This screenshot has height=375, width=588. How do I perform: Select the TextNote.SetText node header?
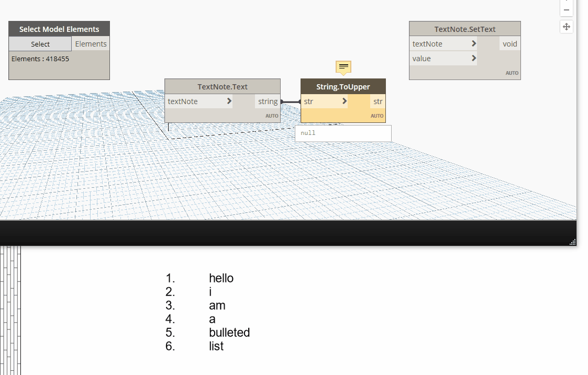point(464,29)
